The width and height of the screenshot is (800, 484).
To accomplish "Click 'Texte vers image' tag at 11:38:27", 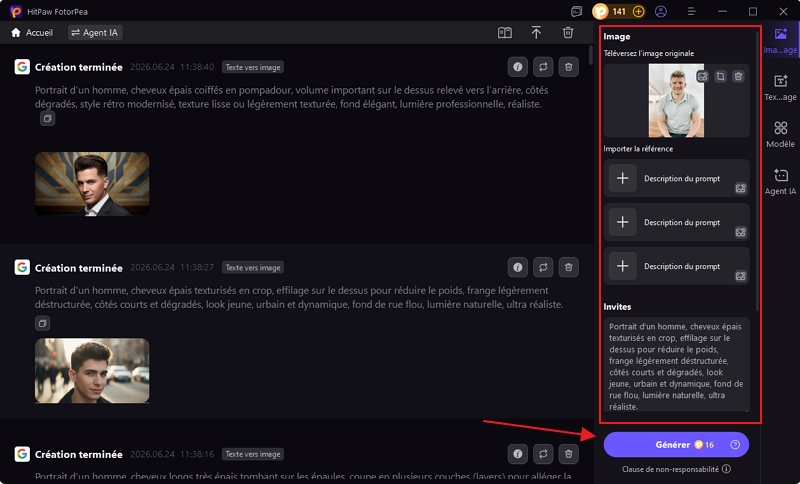I will pos(253,268).
